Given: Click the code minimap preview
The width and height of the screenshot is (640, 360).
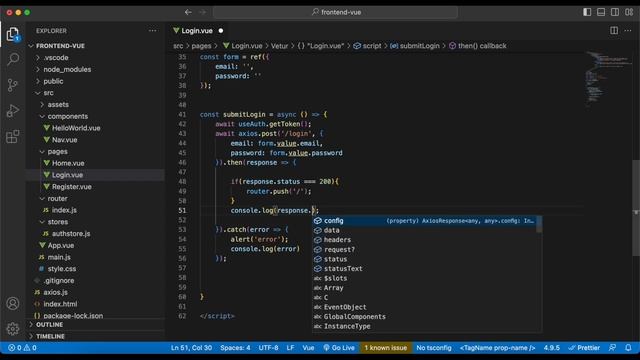Looking at the screenshot, I should tap(609, 80).
